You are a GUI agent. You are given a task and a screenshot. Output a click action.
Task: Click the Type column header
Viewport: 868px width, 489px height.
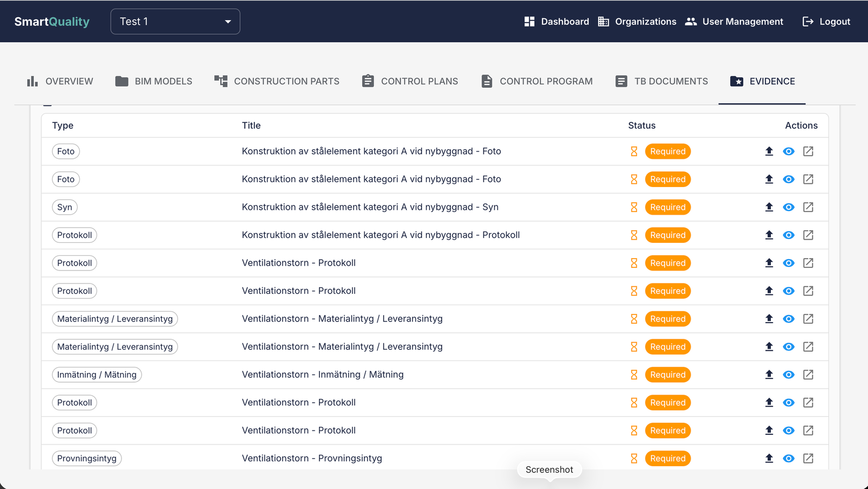point(63,125)
